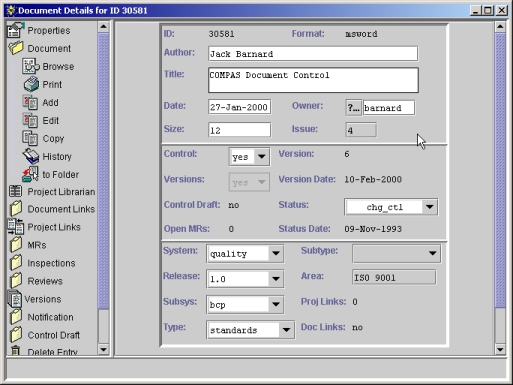Click the Properties label in sidebar
This screenshot has width=513, height=385.
49,30
